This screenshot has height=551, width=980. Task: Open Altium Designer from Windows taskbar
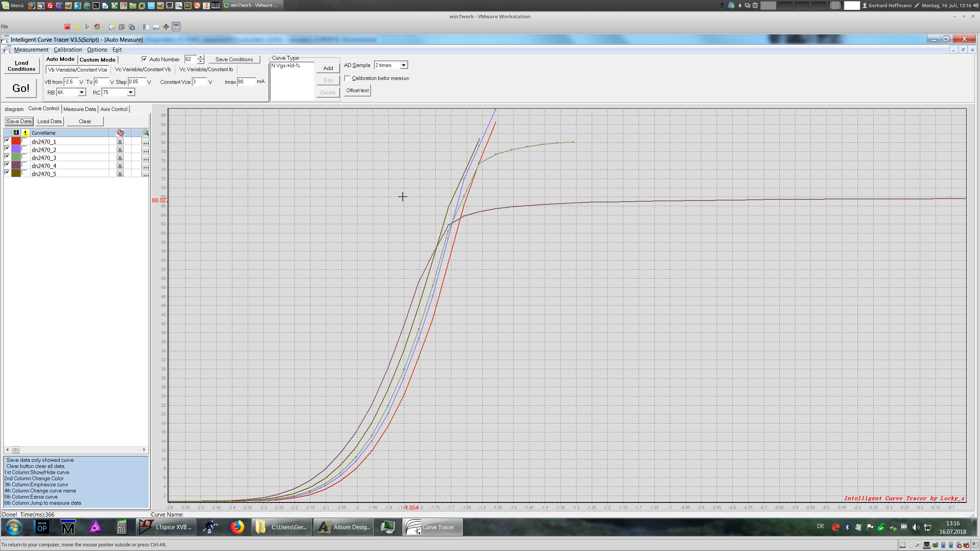(344, 527)
